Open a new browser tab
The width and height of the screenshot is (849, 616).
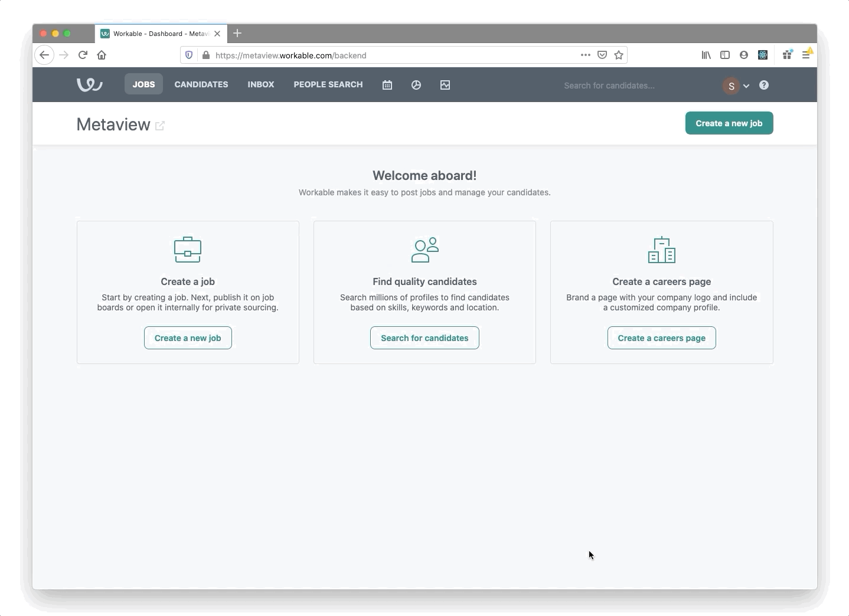coord(237,34)
